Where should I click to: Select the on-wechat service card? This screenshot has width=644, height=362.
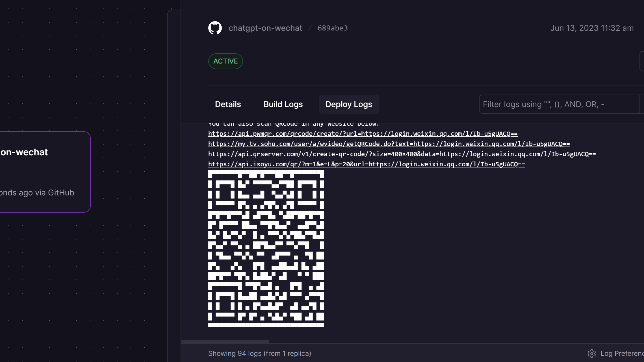coord(45,172)
